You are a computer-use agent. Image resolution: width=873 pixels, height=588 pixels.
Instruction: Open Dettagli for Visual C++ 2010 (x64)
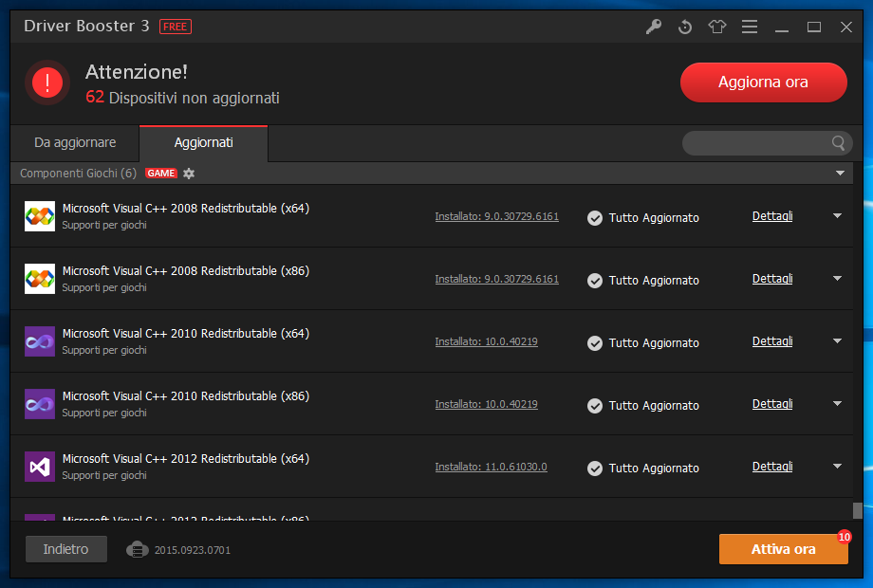(x=772, y=341)
